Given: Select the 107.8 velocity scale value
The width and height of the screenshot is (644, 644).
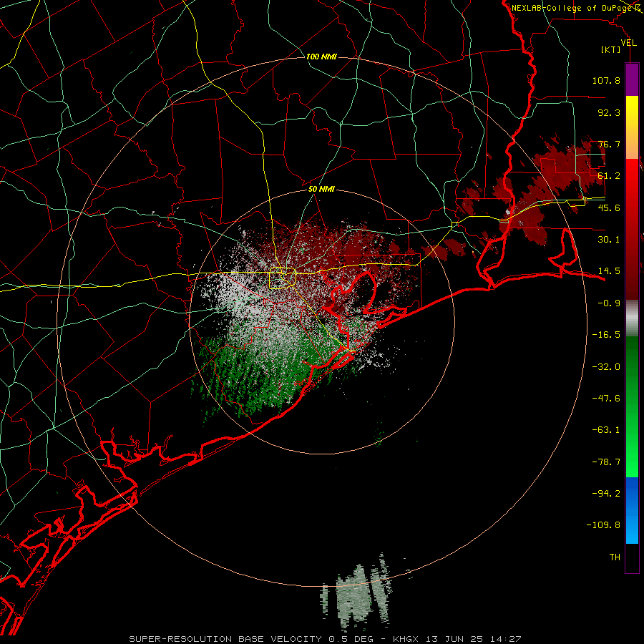Looking at the screenshot, I should [606, 80].
